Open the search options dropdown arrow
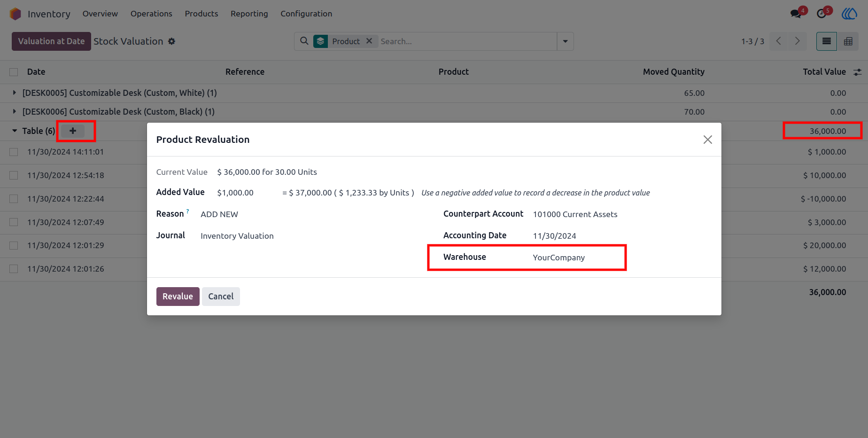 [x=565, y=41]
